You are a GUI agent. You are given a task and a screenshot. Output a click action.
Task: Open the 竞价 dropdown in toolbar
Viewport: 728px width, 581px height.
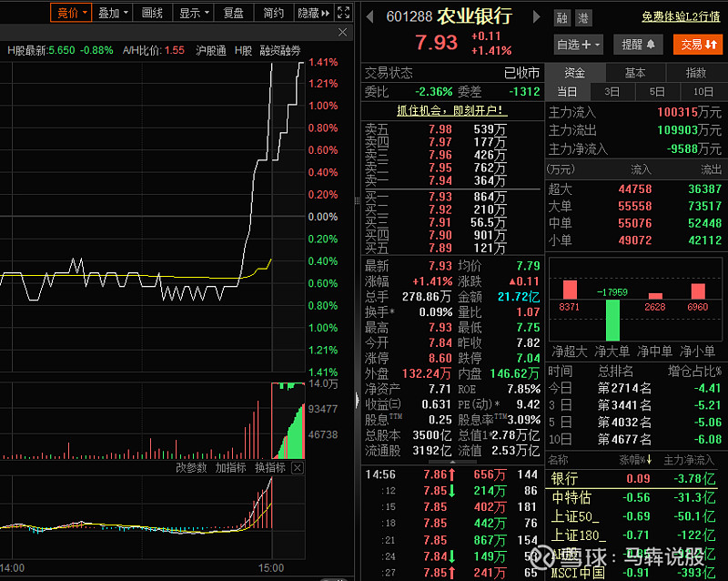(71, 13)
